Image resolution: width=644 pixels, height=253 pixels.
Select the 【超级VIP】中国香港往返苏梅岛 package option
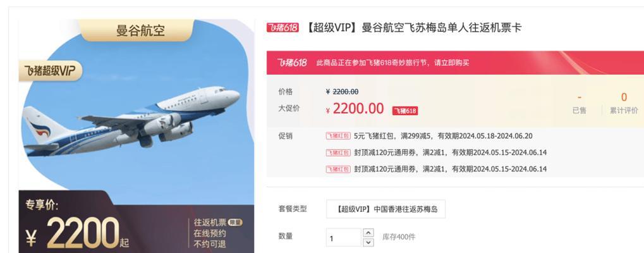tap(386, 209)
